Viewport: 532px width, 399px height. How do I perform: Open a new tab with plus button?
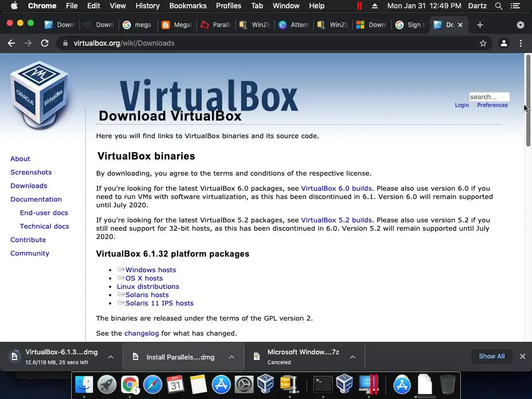pos(480,25)
